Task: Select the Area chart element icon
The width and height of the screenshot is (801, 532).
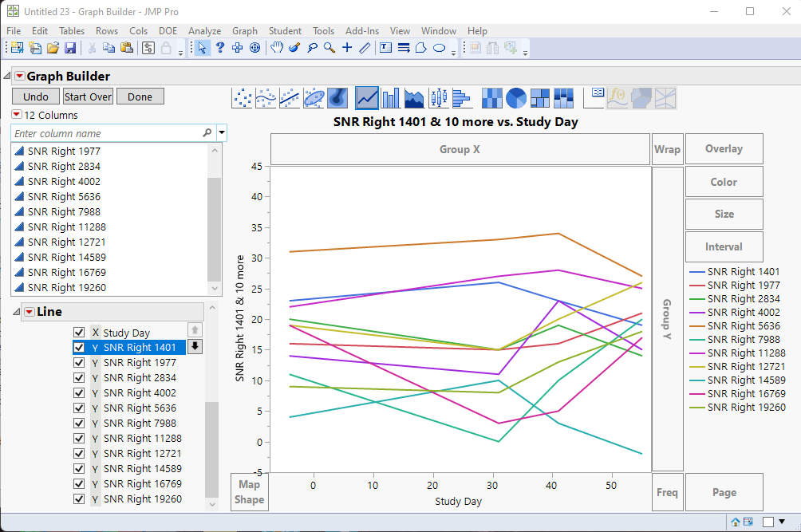Action: click(414, 98)
